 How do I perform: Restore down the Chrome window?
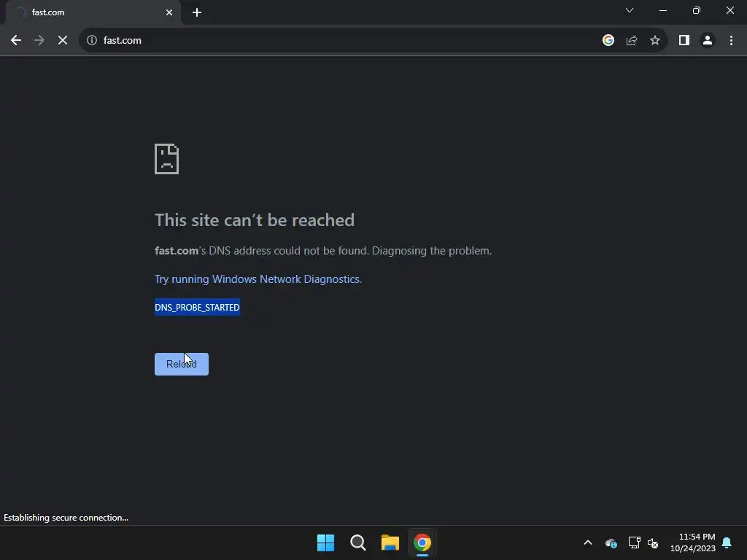click(697, 10)
